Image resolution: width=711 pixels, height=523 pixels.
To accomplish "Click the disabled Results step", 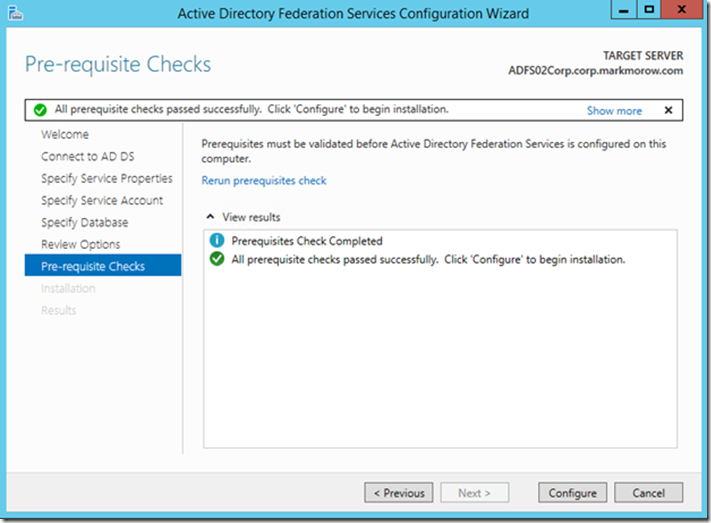I will click(x=58, y=310).
